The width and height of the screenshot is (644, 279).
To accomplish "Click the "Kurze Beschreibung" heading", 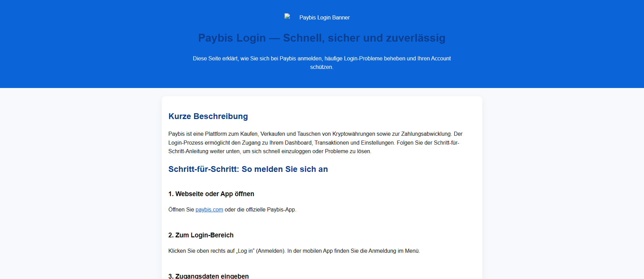I will (x=208, y=116).
